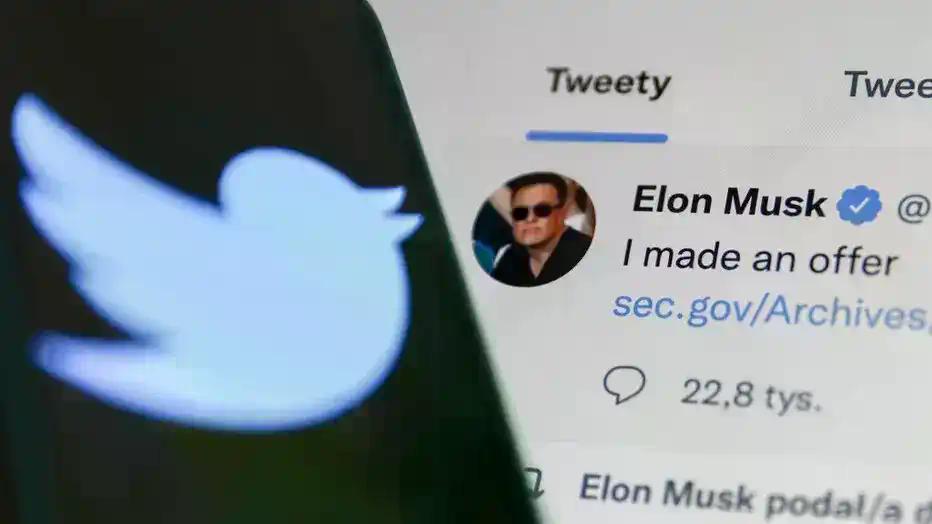
Task: Click the sunglasses in the avatar picture
Action: [x=536, y=211]
